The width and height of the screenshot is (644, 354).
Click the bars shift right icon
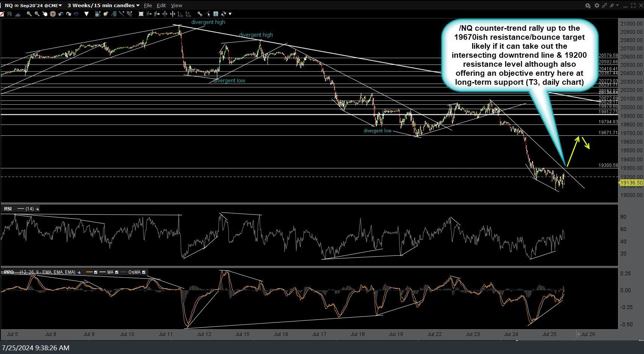pos(149,14)
